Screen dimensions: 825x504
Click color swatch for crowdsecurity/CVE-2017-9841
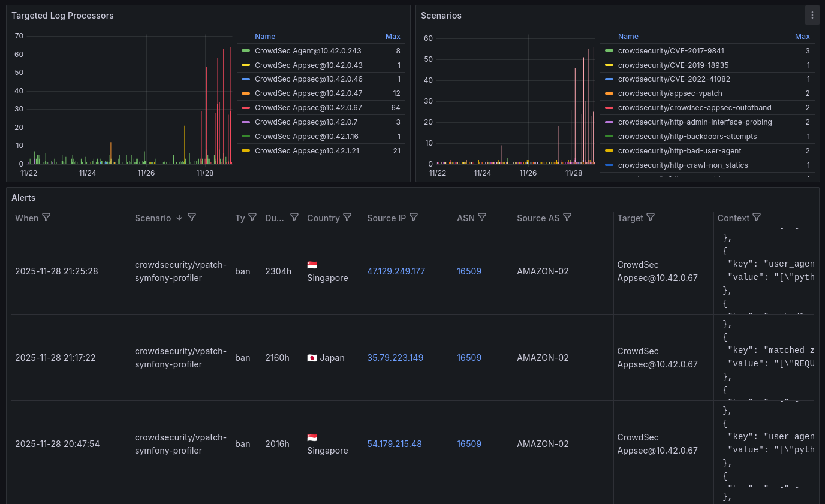(x=609, y=51)
